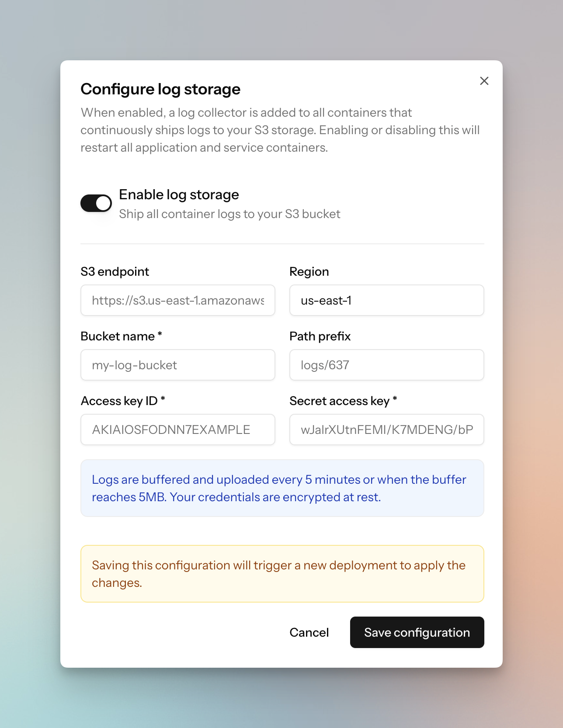Focus the Access key ID field
The height and width of the screenshot is (728, 563).
tap(177, 430)
